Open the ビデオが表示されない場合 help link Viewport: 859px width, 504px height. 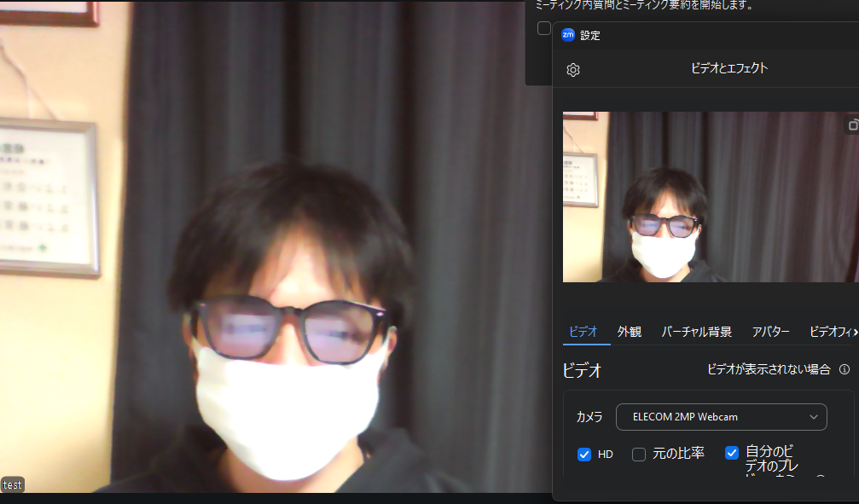pyautogui.click(x=768, y=369)
